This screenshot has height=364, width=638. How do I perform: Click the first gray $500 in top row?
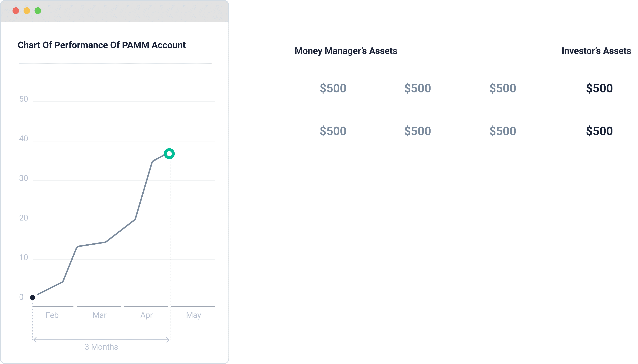point(333,88)
